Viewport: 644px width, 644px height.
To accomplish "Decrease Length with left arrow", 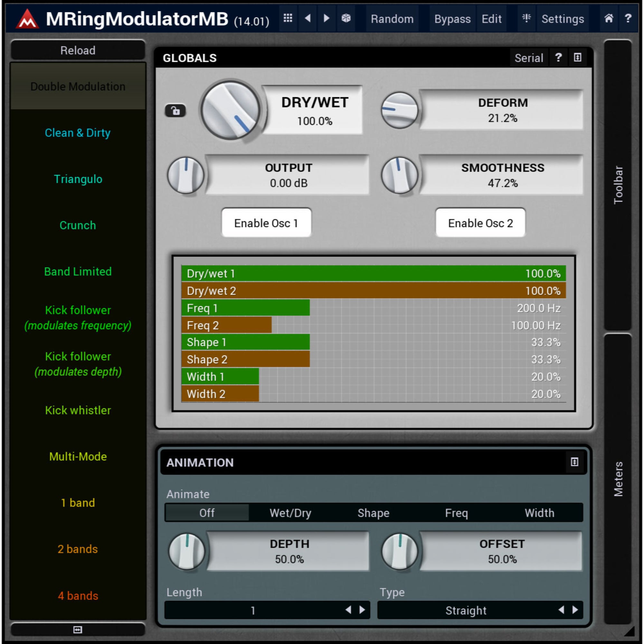I will (349, 610).
